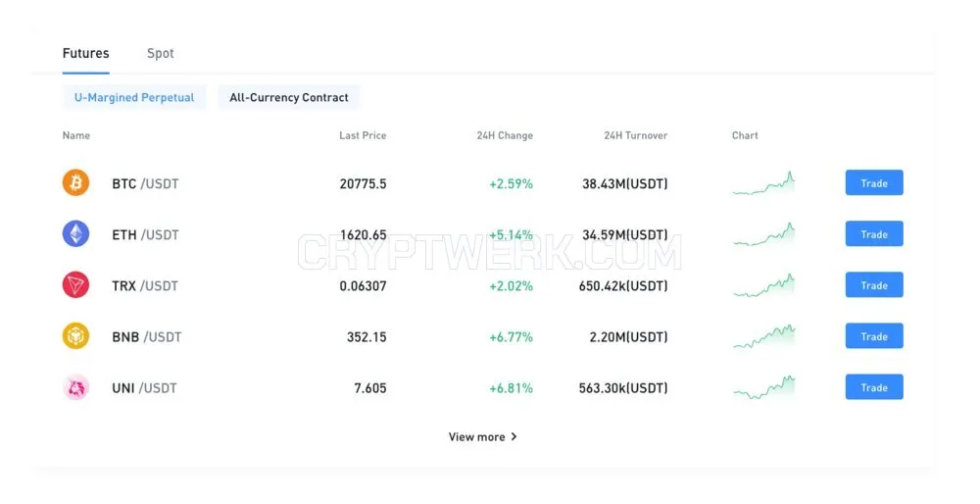Open the UNI price sparkline chart
This screenshot has width=980, height=504.
pyautogui.click(x=763, y=387)
